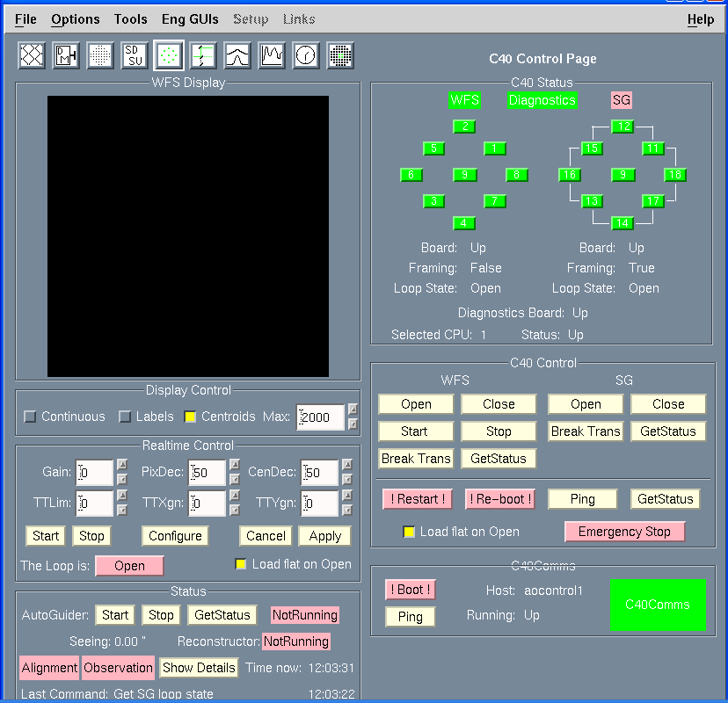
Task: Increase Max value with up arrow
Action: (x=353, y=409)
